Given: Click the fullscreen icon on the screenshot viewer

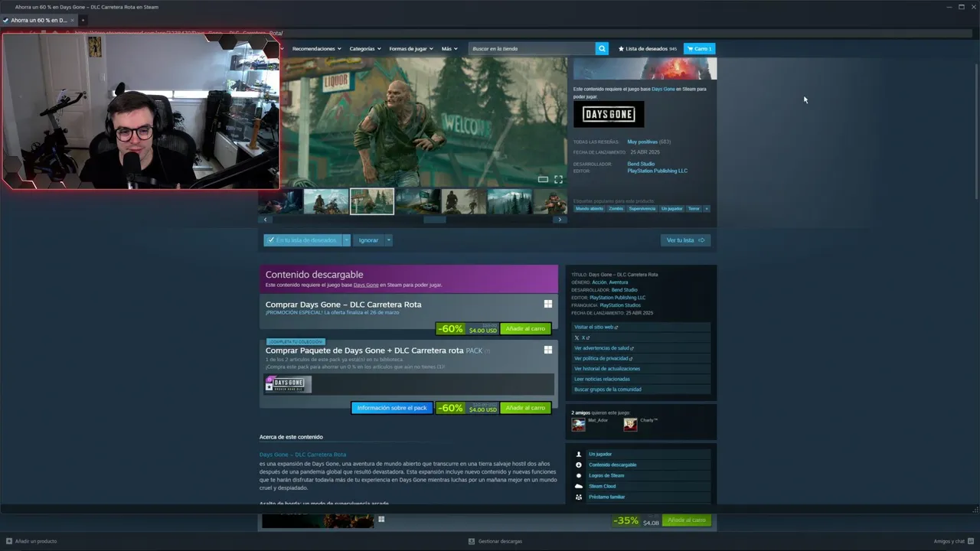Looking at the screenshot, I should click(x=558, y=179).
